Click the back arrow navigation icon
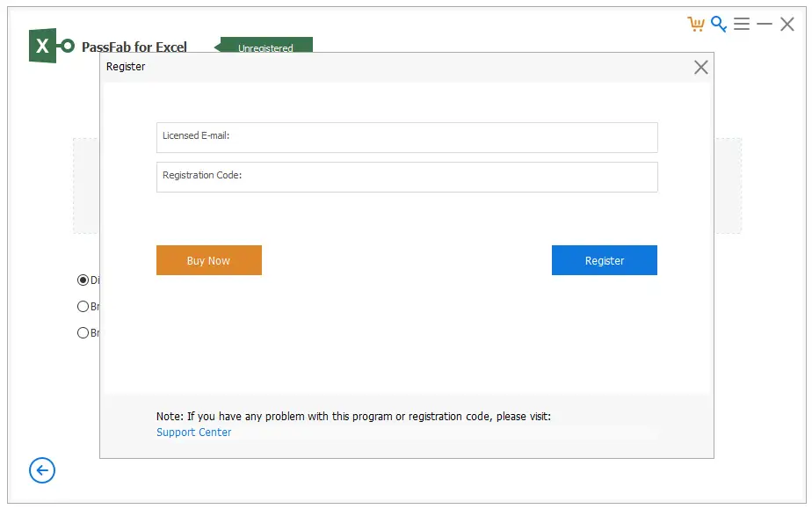This screenshot has height=509, width=812. click(x=41, y=470)
